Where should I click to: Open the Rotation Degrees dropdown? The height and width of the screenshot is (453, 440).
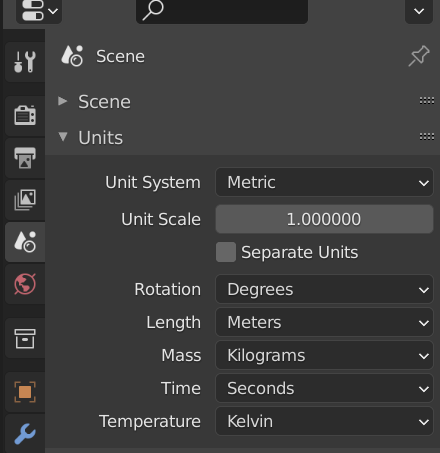pyautogui.click(x=324, y=289)
